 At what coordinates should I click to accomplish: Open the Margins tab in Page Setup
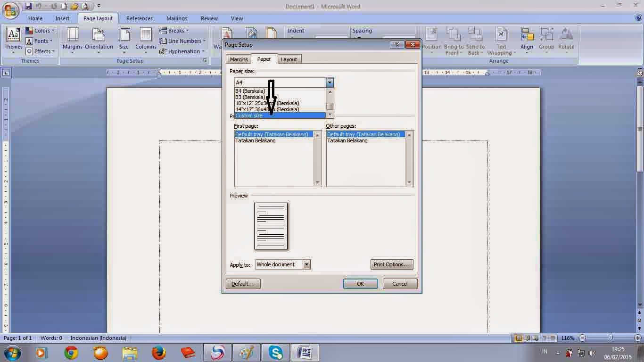click(x=239, y=59)
